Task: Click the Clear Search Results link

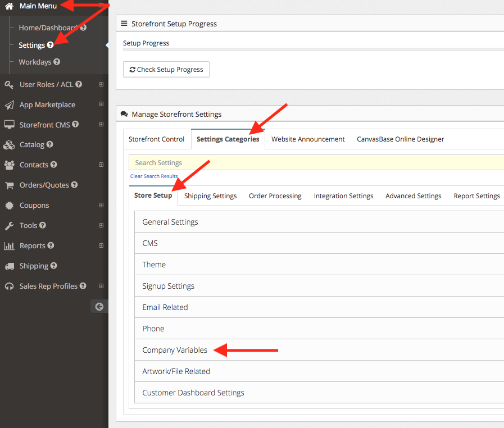Action: pos(154,176)
